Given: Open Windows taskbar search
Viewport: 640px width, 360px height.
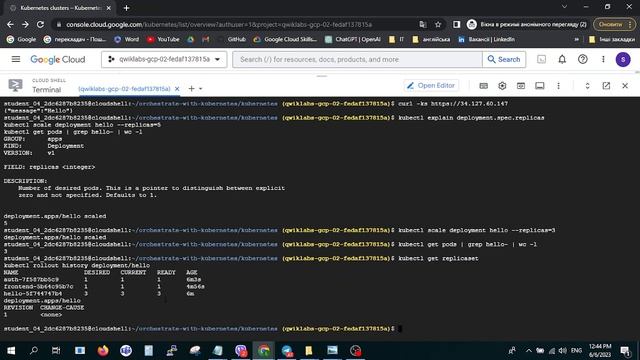Looking at the screenshot, I should [34, 350].
